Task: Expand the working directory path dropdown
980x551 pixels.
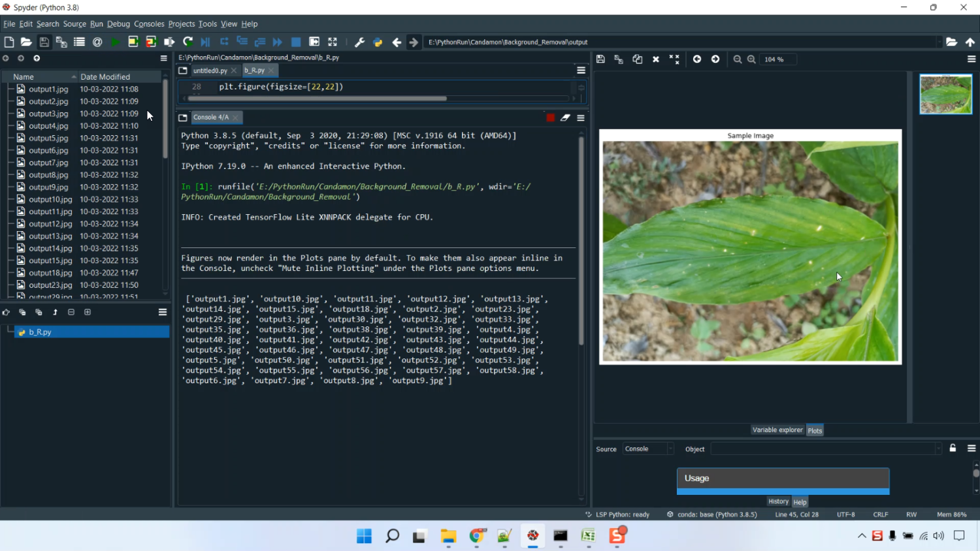Action: (x=939, y=42)
